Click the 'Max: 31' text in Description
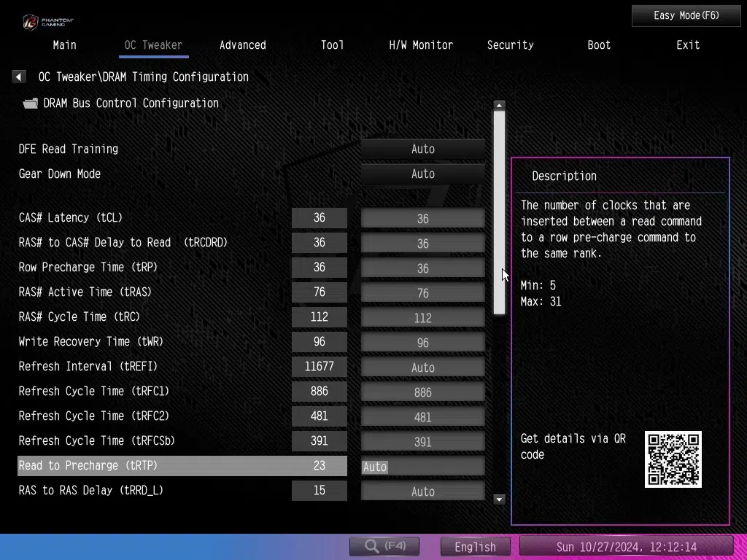Screen dimensions: 747x560 pyautogui.click(x=541, y=302)
